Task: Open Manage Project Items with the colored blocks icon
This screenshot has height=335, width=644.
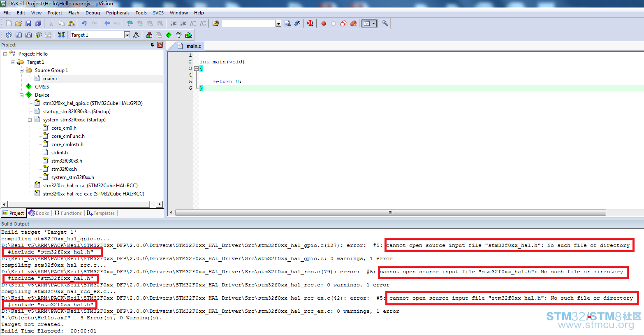Action: tap(149, 35)
